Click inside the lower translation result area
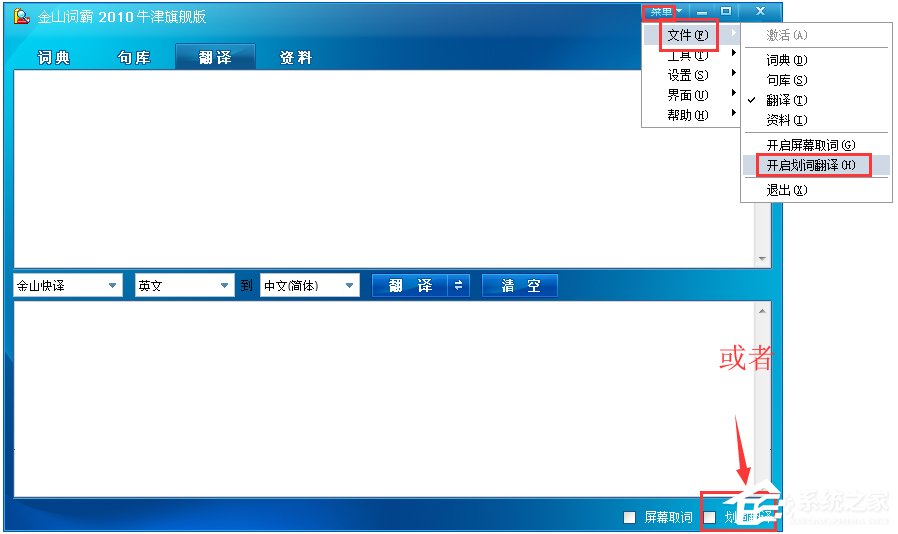Screen dimensions: 898x534 click(x=384, y=399)
